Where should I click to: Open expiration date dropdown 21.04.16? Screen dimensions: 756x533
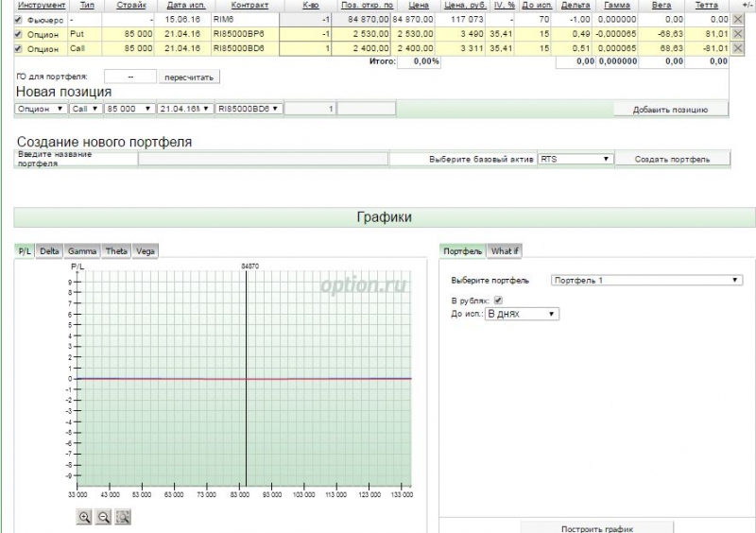(x=184, y=109)
